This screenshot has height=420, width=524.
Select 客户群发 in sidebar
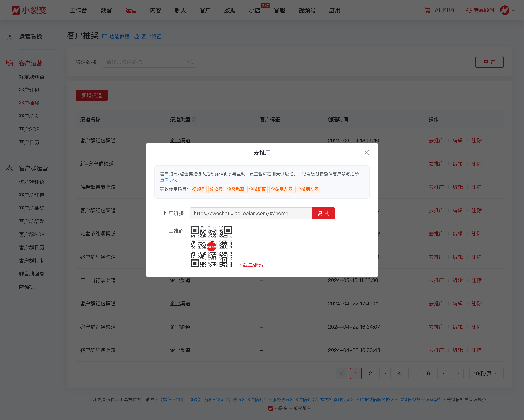click(x=29, y=116)
